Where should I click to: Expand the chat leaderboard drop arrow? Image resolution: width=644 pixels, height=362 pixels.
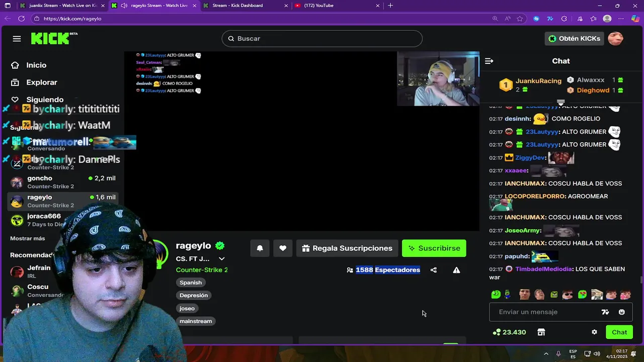click(561, 103)
